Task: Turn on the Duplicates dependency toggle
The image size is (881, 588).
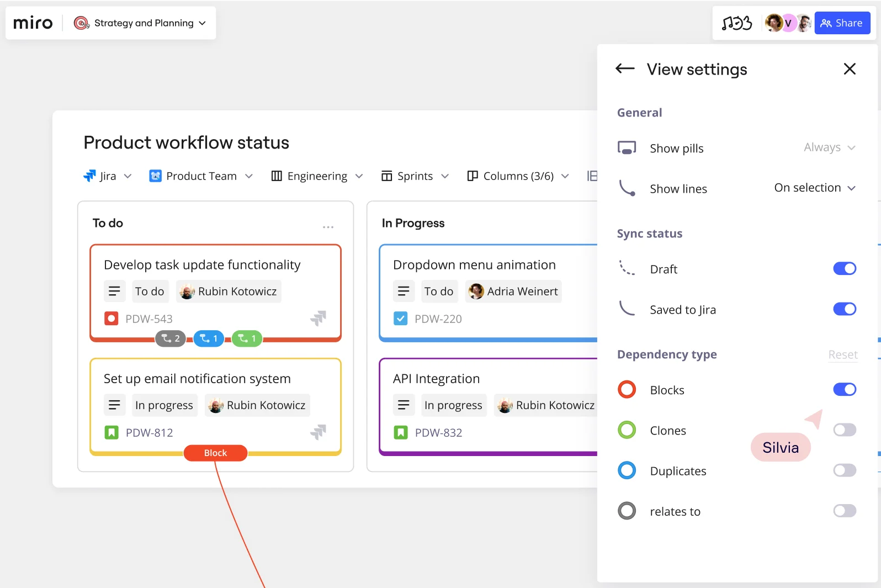Action: 844,470
